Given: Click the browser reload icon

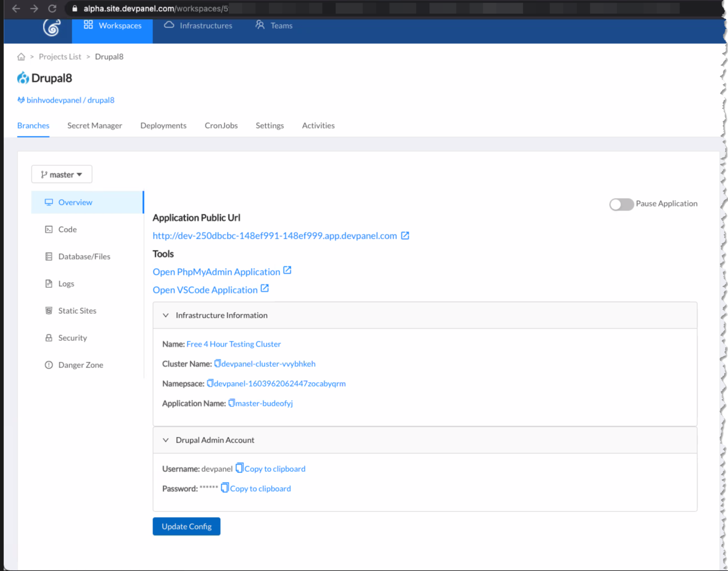Looking at the screenshot, I should [x=52, y=9].
